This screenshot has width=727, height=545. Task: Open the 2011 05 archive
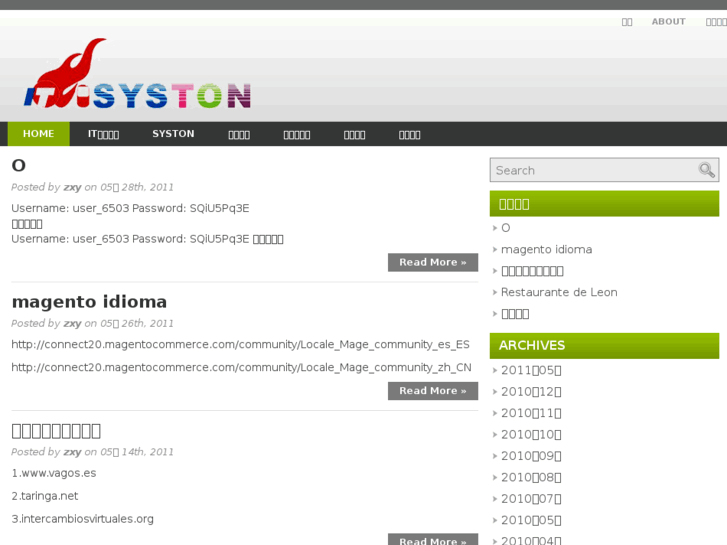pyautogui.click(x=531, y=370)
